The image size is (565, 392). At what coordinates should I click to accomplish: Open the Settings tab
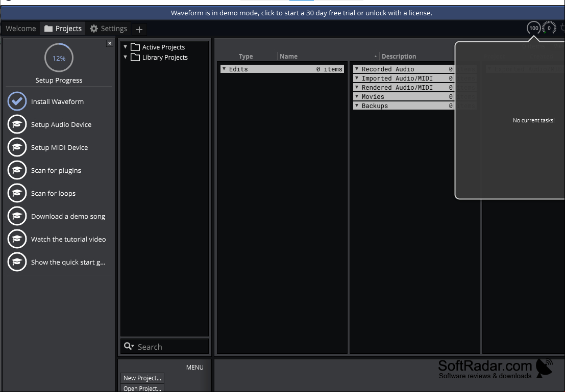click(109, 29)
